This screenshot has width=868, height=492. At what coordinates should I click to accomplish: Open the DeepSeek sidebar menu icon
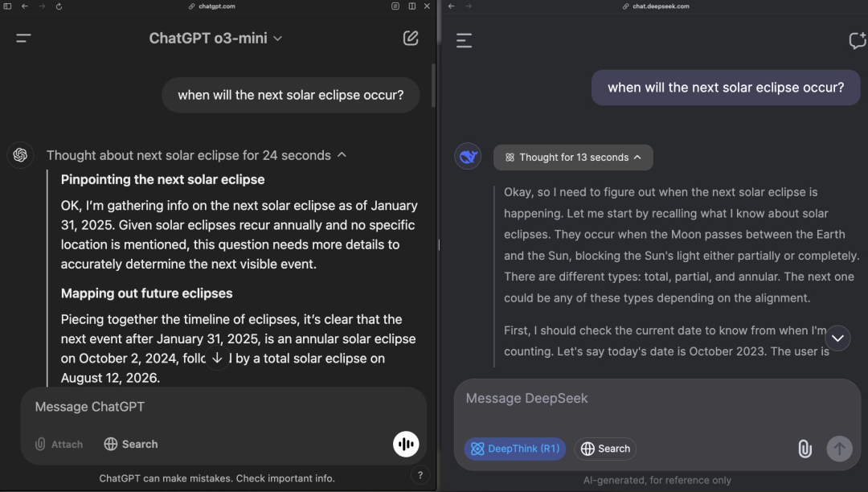(464, 40)
